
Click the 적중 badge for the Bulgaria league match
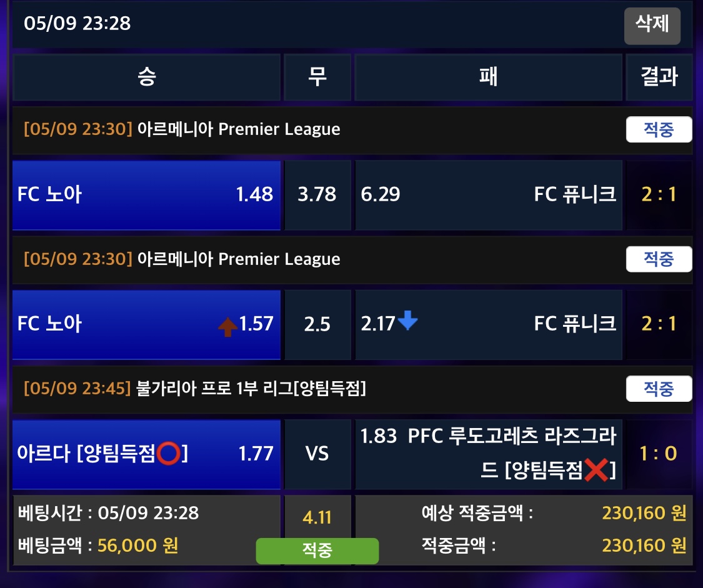tap(659, 389)
